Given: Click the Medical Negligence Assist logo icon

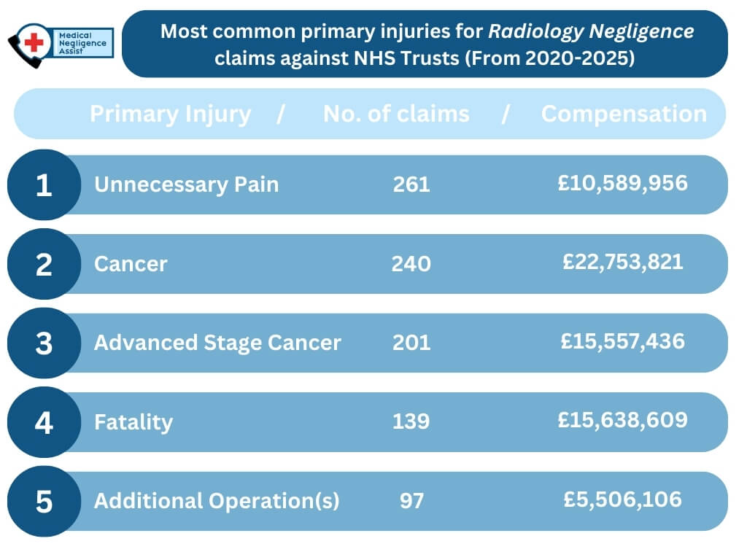Looking at the screenshot, I should pos(31,44).
